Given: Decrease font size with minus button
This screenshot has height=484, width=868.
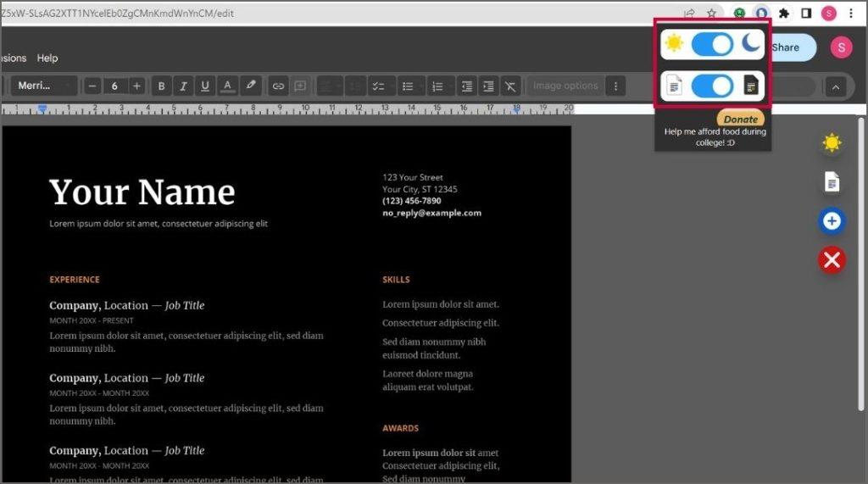Looking at the screenshot, I should coord(92,86).
